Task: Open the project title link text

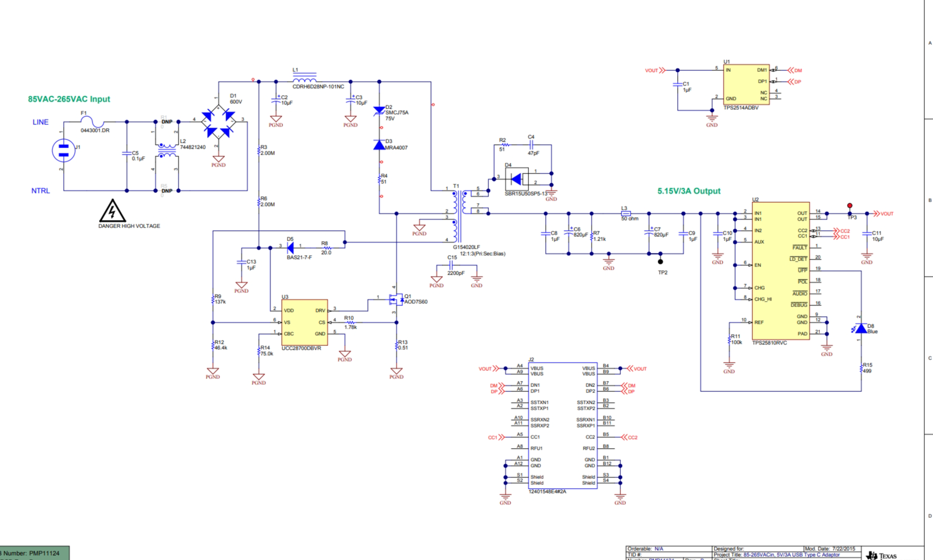Action: pos(791,555)
